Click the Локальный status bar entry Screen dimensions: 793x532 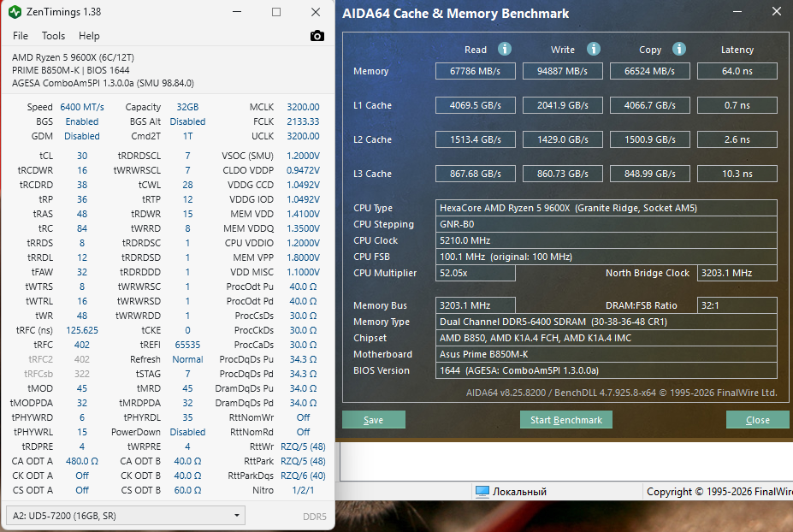point(519,492)
